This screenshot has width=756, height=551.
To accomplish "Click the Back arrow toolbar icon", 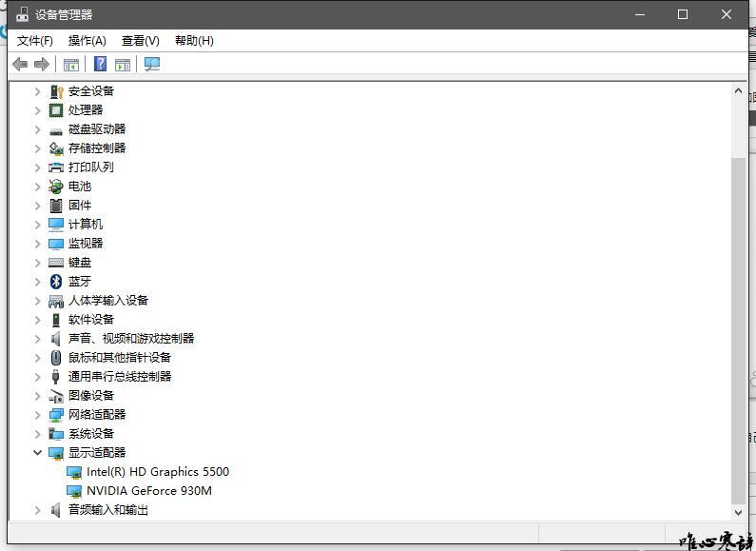I will pyautogui.click(x=20, y=64).
